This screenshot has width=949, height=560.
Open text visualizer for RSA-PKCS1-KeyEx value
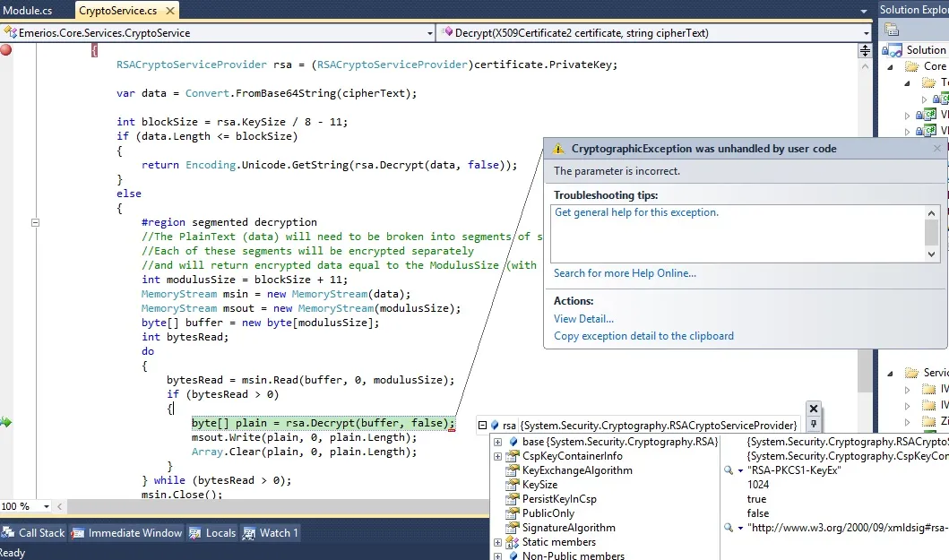pos(729,470)
